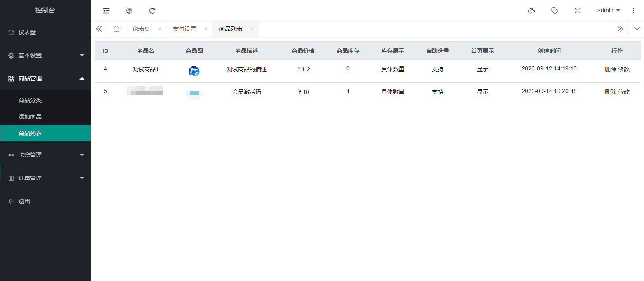The image size is (644, 281).
Task: Click 删除 for 测试商品1
Action: (x=610, y=69)
